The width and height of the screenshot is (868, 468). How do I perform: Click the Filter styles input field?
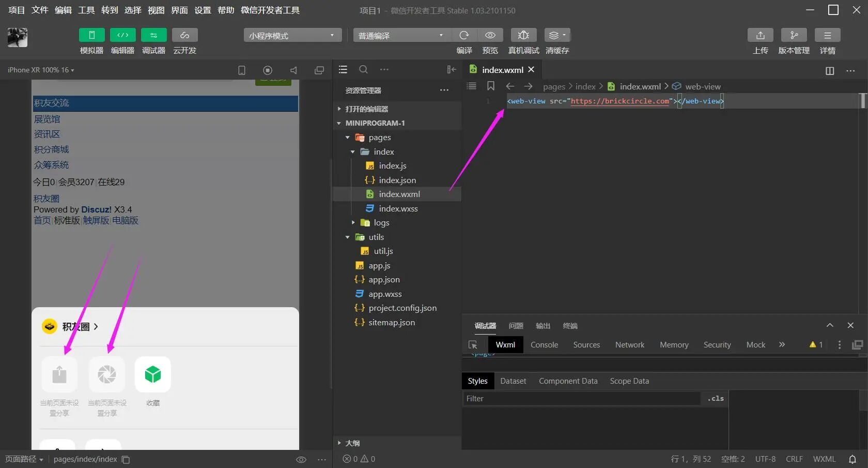click(581, 399)
